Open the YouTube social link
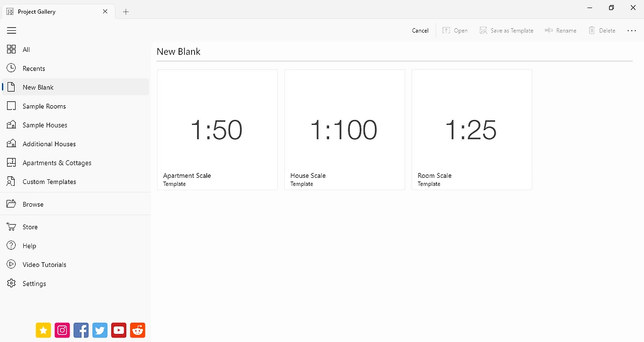 coord(119,330)
